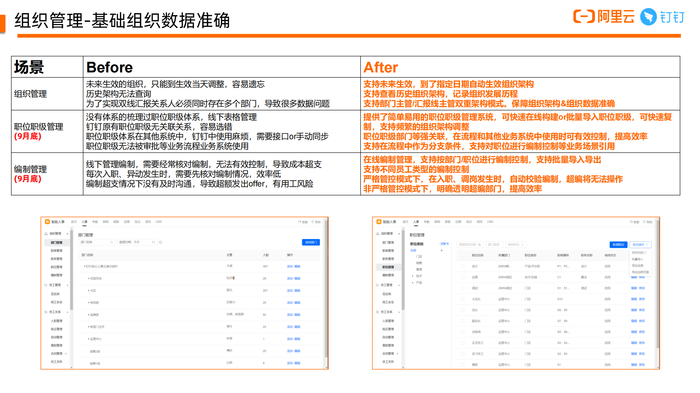
Task: Click the 编制管理 scenario cell in the table
Action: 47,174
